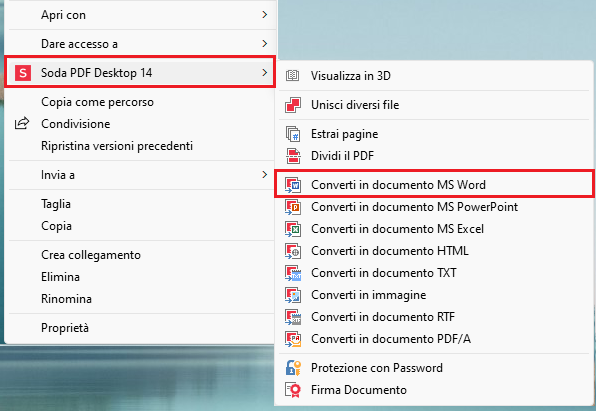Expand the Apri con submenu arrow
The width and height of the screenshot is (596, 411).
click(x=265, y=15)
